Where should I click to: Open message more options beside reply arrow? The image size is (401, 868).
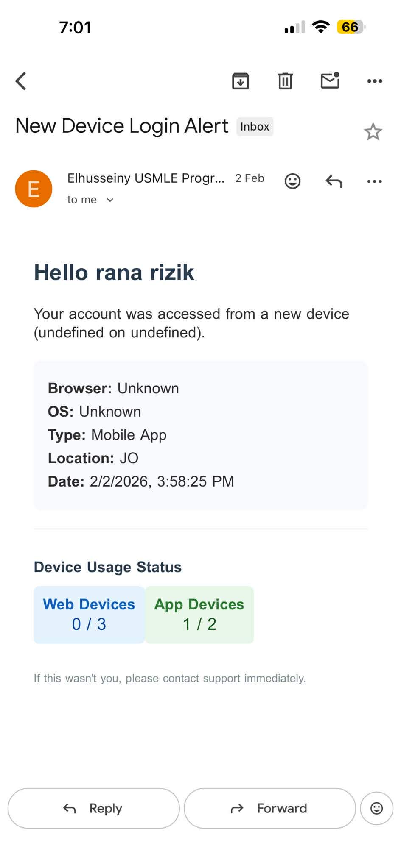point(374,181)
